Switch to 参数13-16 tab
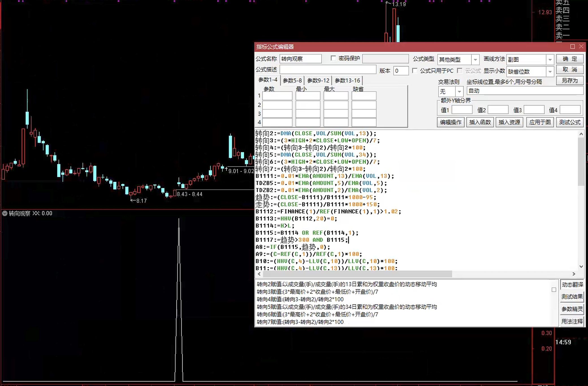Image resolution: width=588 pixels, height=386 pixels. (x=347, y=81)
